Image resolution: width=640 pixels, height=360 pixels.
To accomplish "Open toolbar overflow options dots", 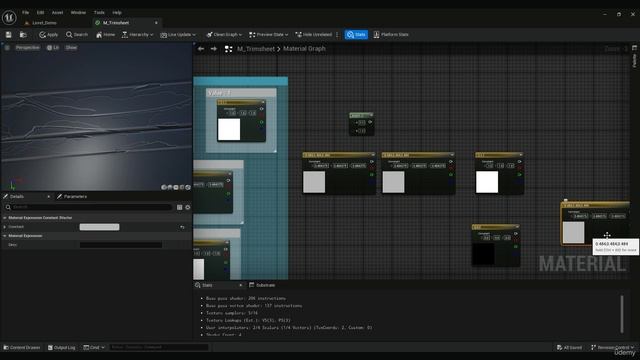I will pyautogui.click(x=337, y=35).
